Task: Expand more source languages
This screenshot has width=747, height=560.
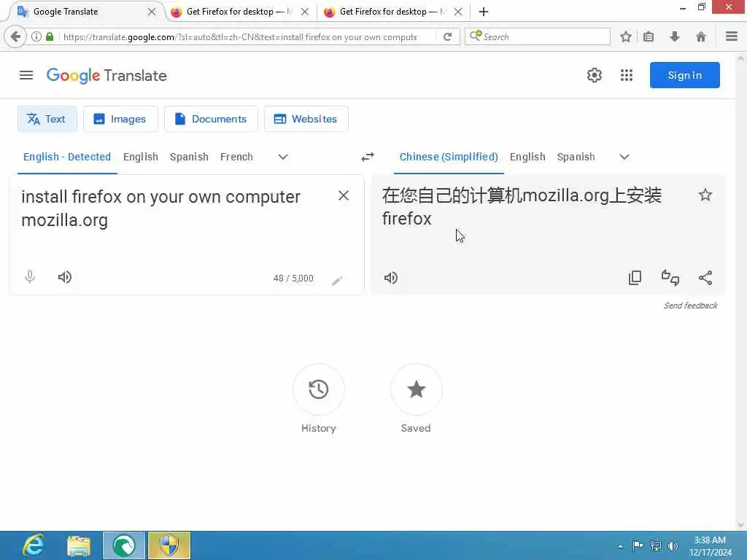Action: [283, 157]
